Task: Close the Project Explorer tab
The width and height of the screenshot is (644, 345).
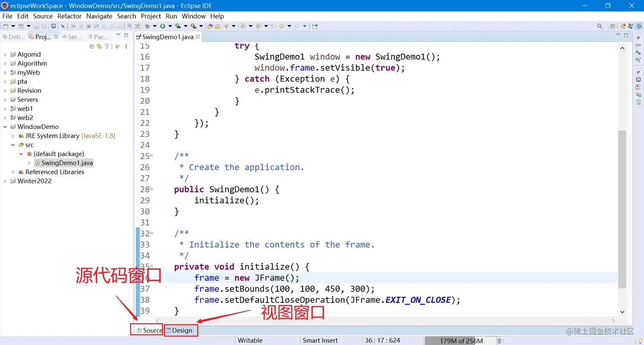Action: point(56,37)
